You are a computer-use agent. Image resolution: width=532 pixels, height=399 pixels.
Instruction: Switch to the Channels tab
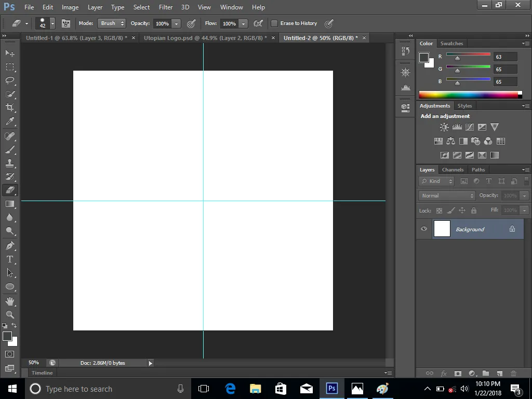tap(453, 170)
